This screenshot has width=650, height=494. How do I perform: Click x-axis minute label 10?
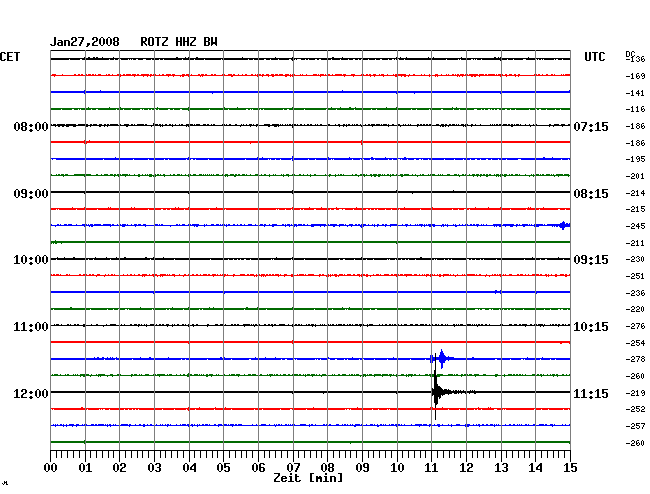(x=397, y=468)
